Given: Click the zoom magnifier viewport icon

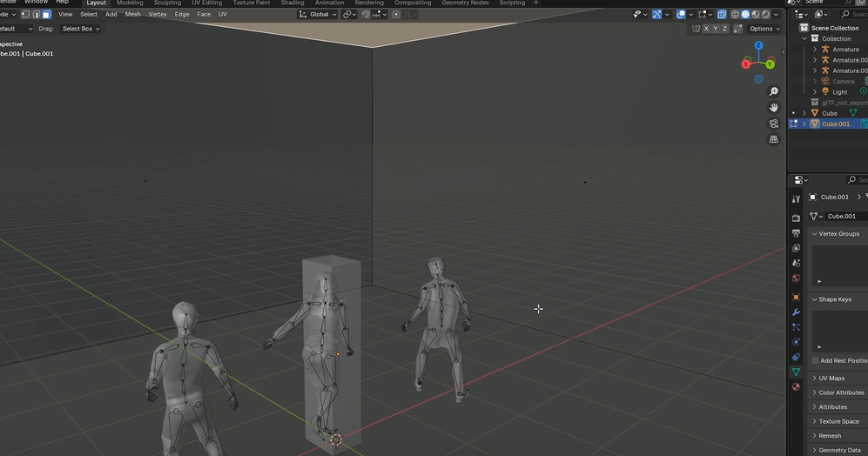Looking at the screenshot, I should click(x=773, y=91).
